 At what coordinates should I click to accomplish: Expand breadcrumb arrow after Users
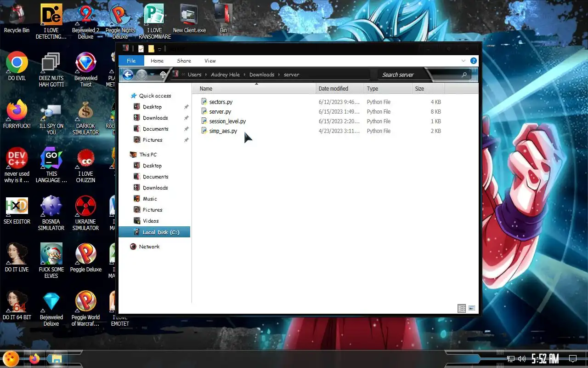(206, 75)
